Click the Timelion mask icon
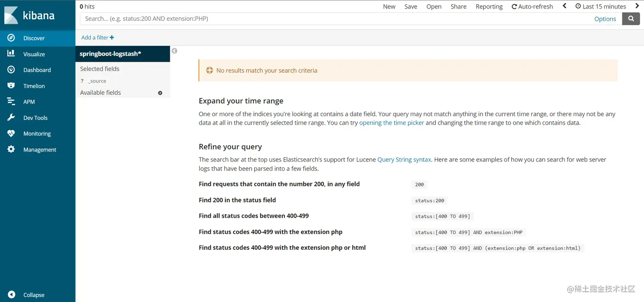 (x=11, y=86)
